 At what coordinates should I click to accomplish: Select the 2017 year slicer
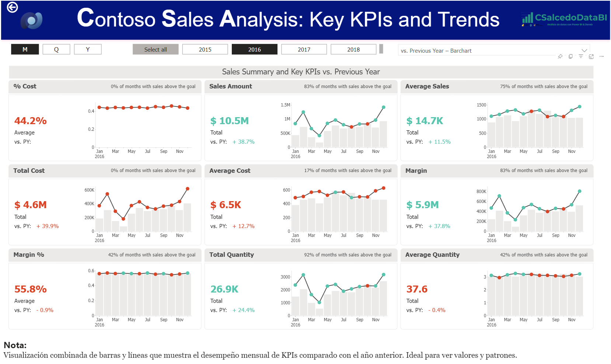[304, 49]
